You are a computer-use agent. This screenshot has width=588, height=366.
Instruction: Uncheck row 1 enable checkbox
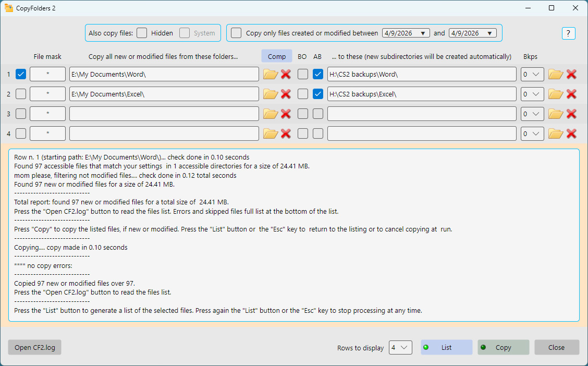[x=21, y=74]
